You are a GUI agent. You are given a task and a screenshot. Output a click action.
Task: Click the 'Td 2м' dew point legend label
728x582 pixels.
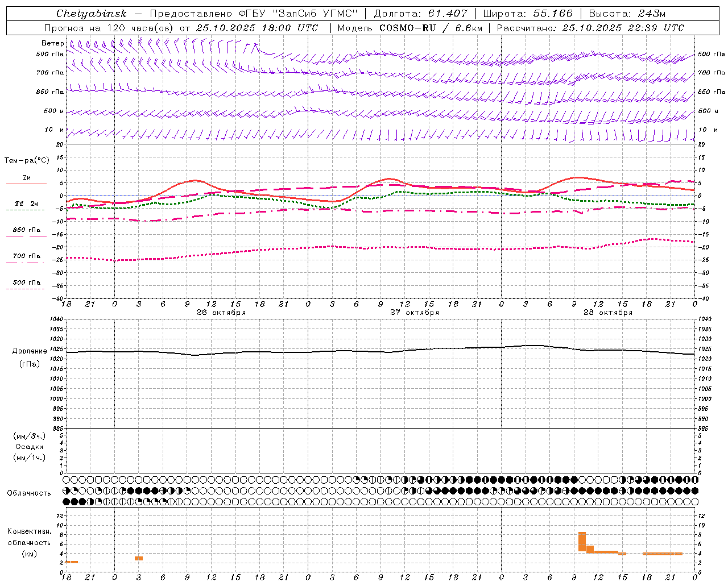point(27,203)
